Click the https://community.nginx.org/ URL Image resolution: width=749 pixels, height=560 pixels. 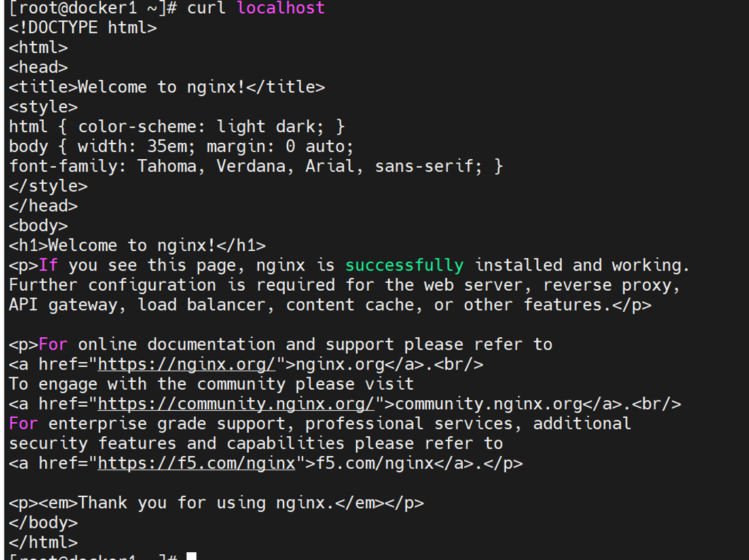236,404
